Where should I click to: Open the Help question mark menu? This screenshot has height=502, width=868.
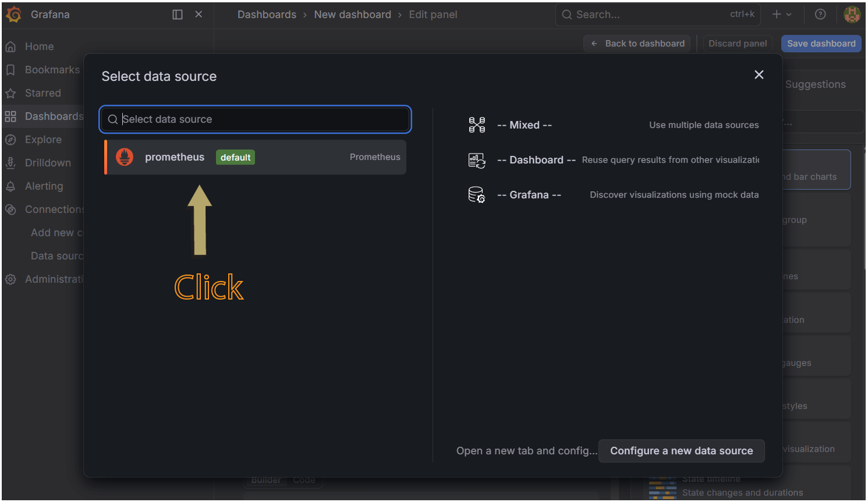tap(820, 14)
